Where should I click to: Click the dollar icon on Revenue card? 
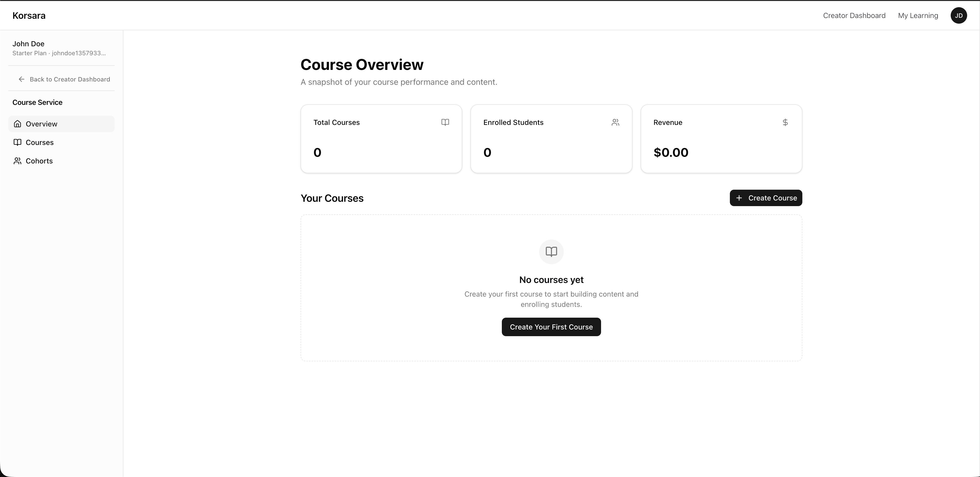pyautogui.click(x=785, y=122)
